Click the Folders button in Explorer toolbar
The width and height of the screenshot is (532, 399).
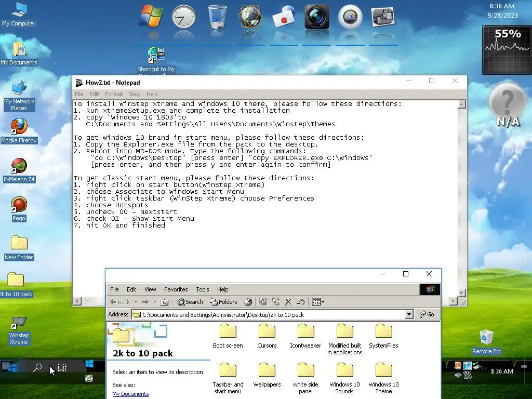(x=223, y=302)
